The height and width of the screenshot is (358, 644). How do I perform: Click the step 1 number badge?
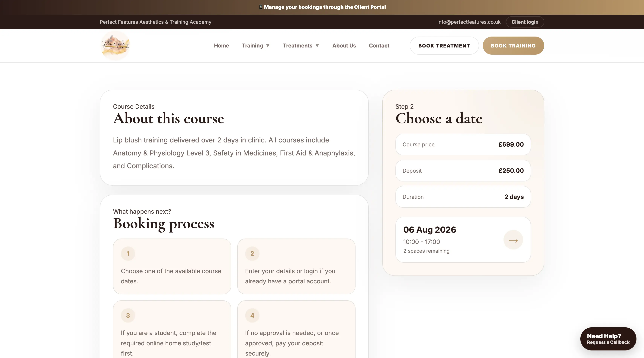pyautogui.click(x=128, y=253)
